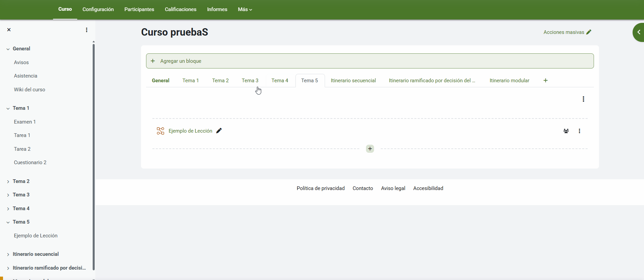Close the course index drawer
The height and width of the screenshot is (280, 644).
pyautogui.click(x=9, y=30)
